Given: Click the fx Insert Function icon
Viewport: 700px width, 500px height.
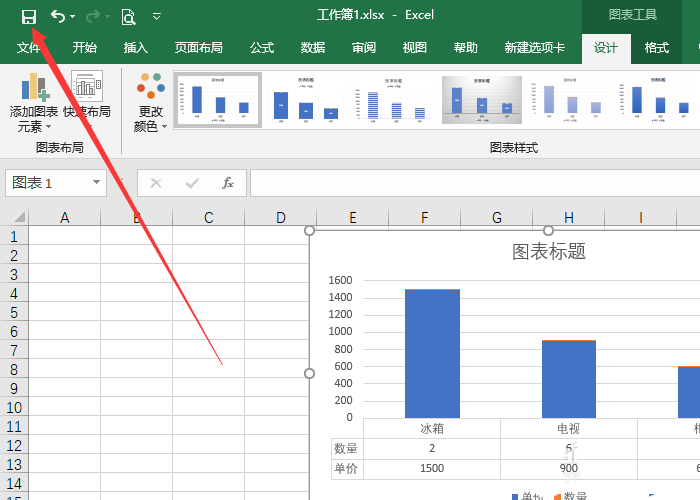Looking at the screenshot, I should pos(228,183).
